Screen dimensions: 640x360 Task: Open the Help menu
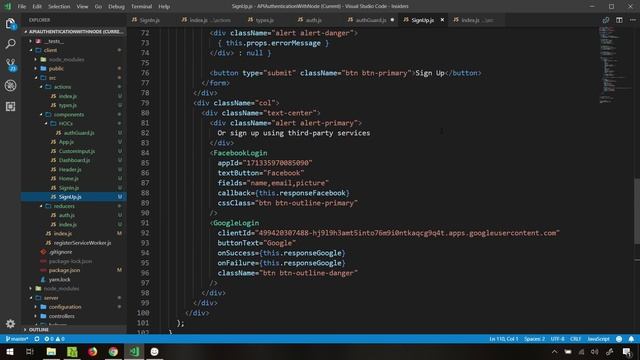(164, 7)
